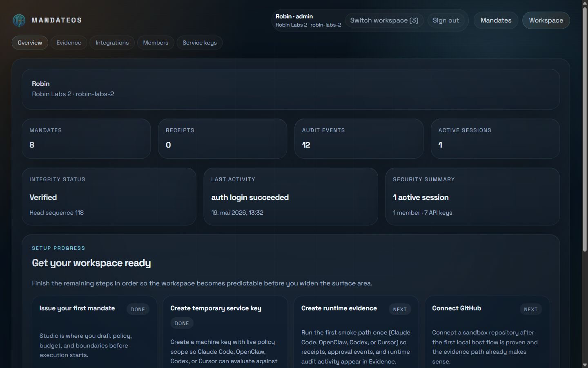Switch to the Evidence tab
Screen dimensions: 588x368
69,43
